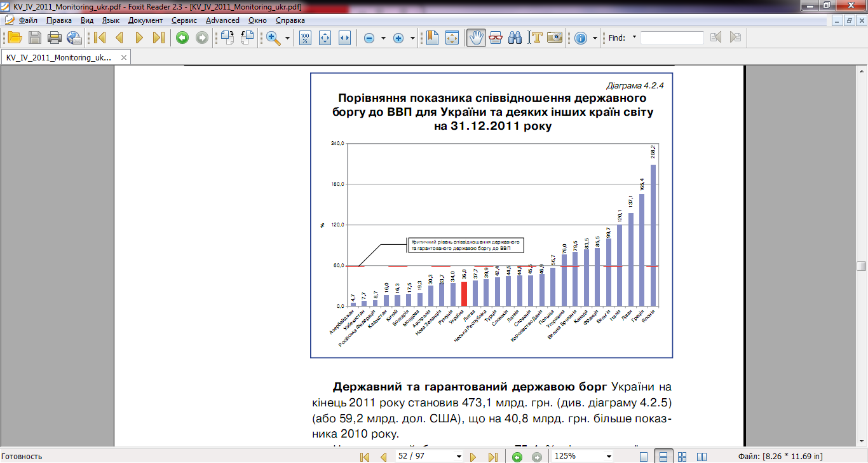Open the Find options dropdown arrow
Image resolution: width=868 pixels, height=463 pixels.
coord(634,38)
